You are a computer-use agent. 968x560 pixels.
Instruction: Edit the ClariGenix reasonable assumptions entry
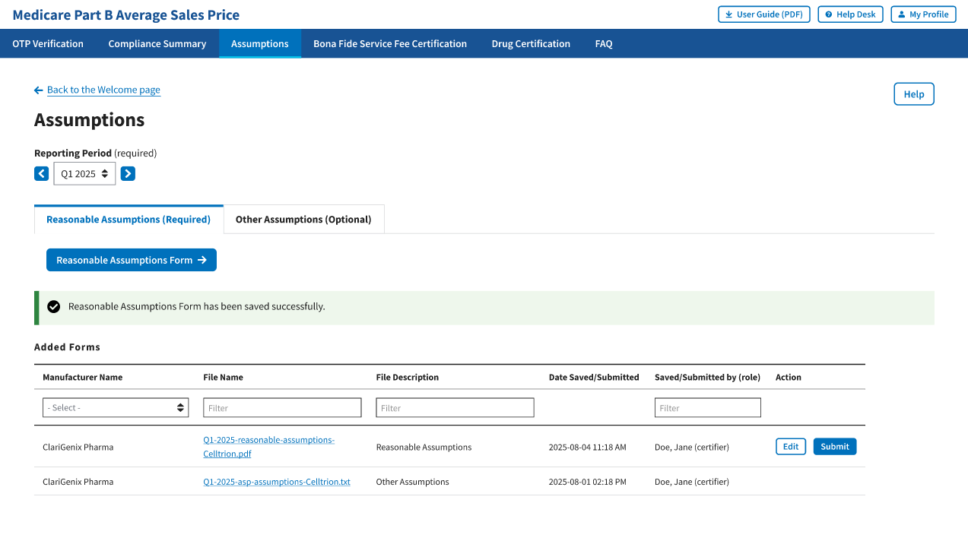[x=791, y=447]
